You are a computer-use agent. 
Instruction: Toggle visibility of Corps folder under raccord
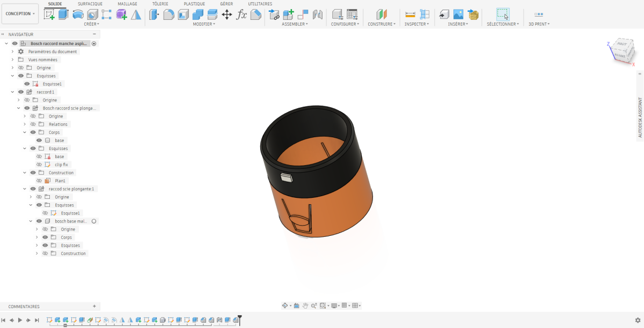(x=33, y=132)
